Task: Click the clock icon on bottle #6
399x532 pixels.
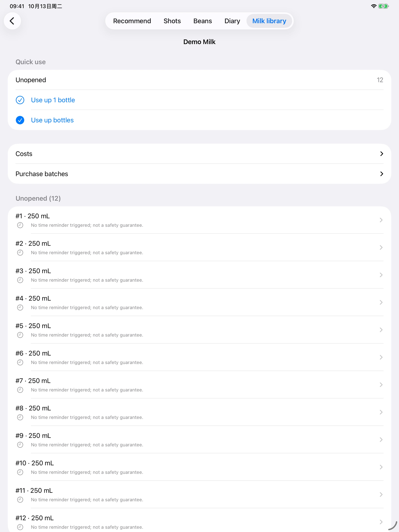Action: point(20,362)
